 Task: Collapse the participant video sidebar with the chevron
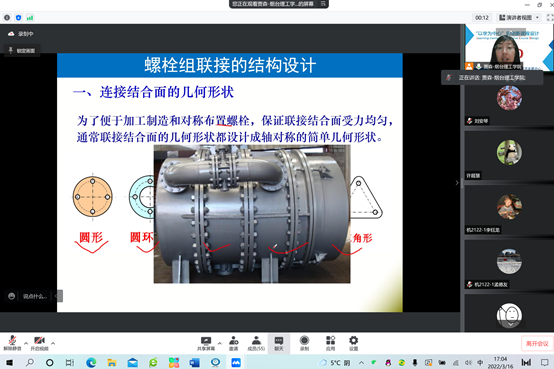tap(457, 183)
